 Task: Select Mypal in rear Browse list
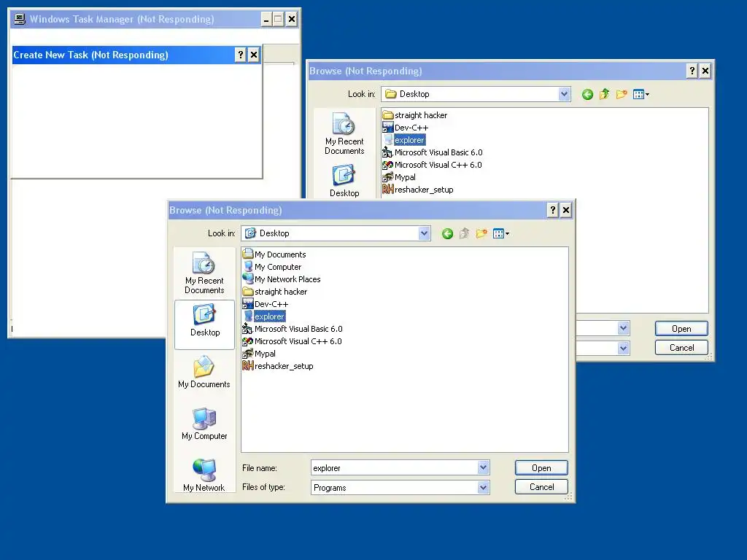[x=399, y=177]
